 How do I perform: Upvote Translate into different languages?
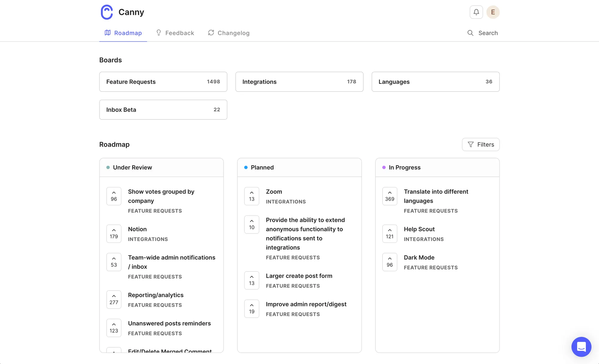click(x=390, y=196)
